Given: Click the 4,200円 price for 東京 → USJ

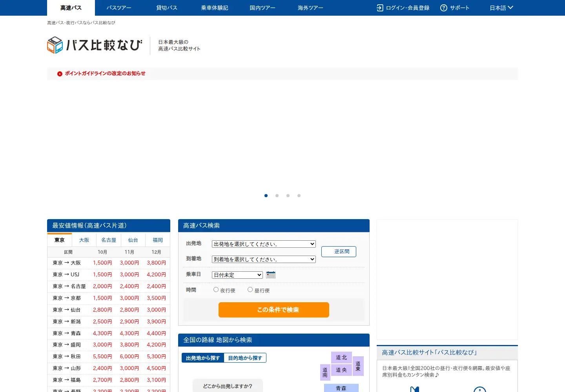Looking at the screenshot, I should pos(157,274).
